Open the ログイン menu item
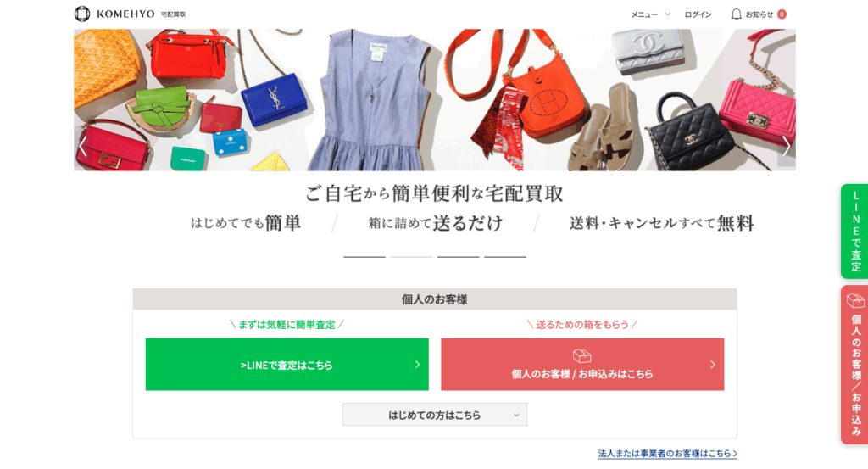 pos(698,14)
